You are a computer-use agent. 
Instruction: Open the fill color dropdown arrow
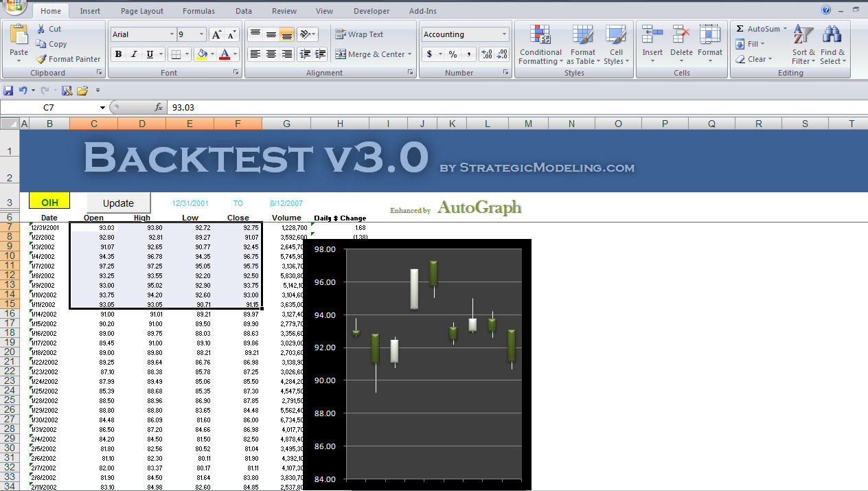pos(212,54)
